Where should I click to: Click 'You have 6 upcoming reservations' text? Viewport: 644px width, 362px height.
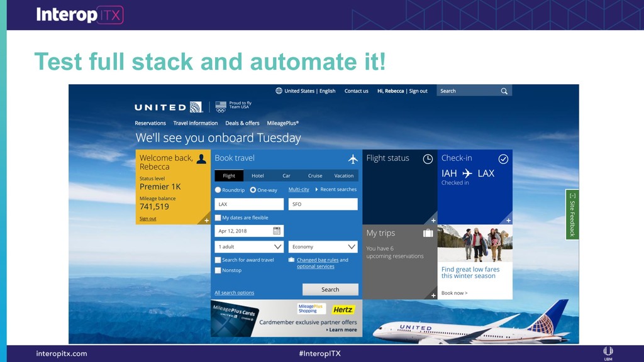(x=395, y=253)
